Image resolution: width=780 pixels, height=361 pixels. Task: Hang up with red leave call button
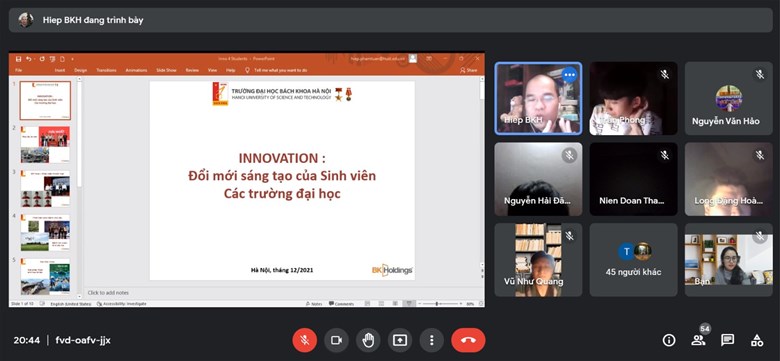[468, 340]
